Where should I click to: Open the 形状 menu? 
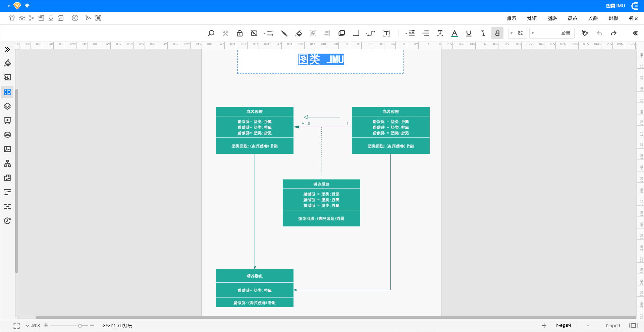click(x=532, y=18)
